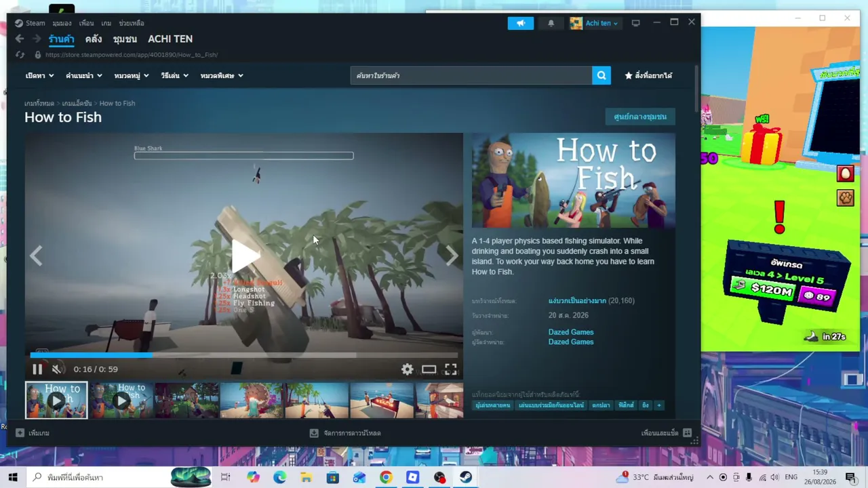Screen dimensions: 868x488
Task: Expand the วิธีเล่น store dropdown
Action: coord(175,76)
